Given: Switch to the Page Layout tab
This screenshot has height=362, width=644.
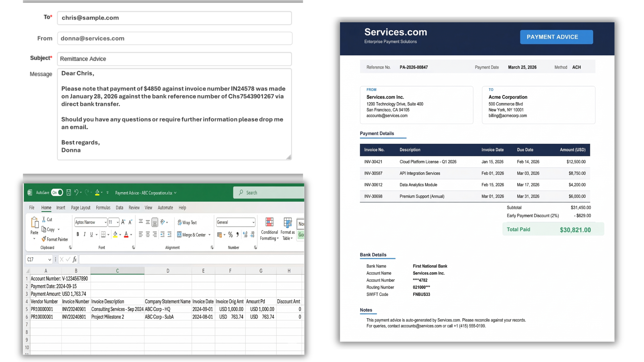Looking at the screenshot, I should tap(80, 208).
